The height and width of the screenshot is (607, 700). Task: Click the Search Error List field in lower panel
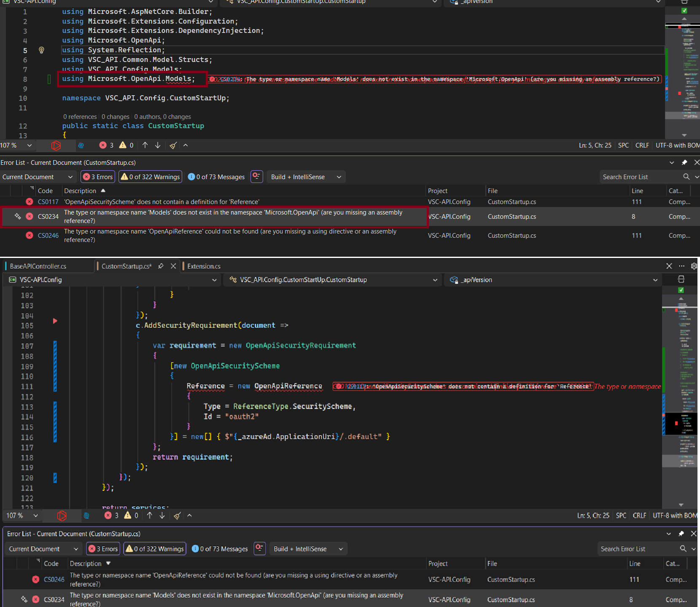[638, 548]
